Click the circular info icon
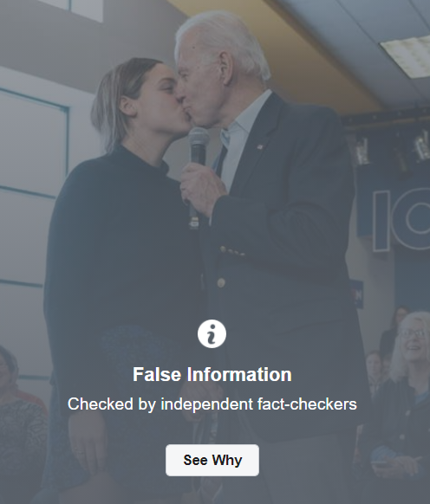This screenshot has height=504, width=430. click(212, 333)
